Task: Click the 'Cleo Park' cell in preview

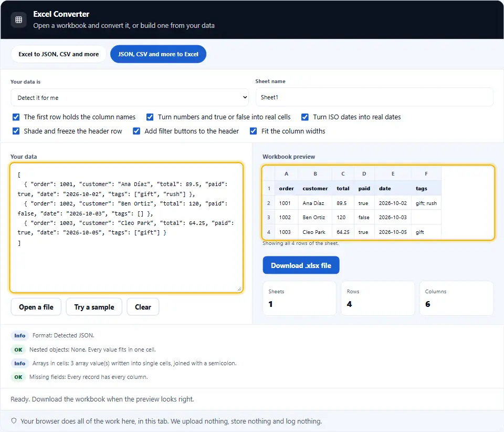Action: (x=315, y=232)
